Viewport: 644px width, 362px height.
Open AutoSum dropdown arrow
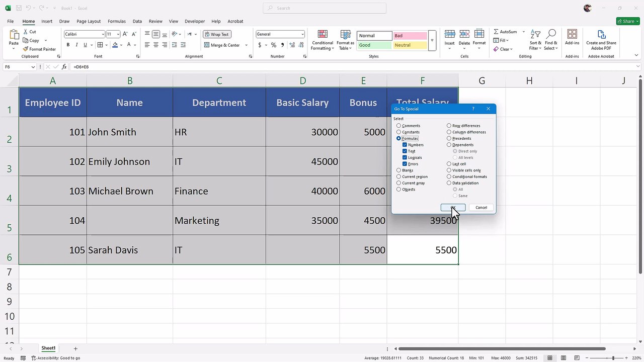click(x=523, y=32)
